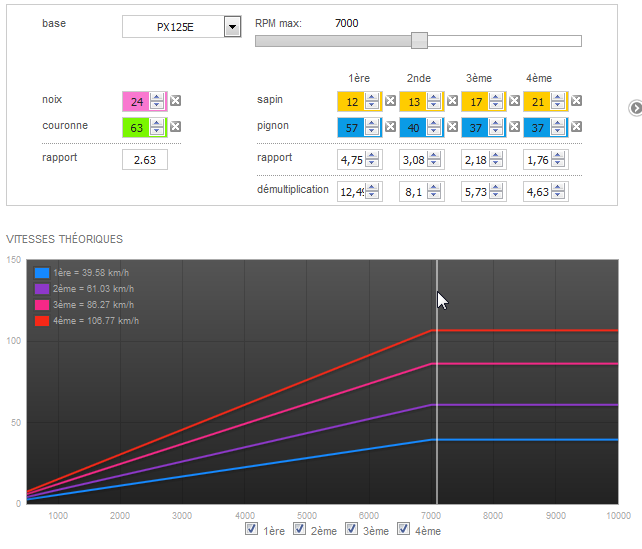The width and height of the screenshot is (642, 549).
Task: Clear the noix value 24
Action: pyautogui.click(x=175, y=100)
